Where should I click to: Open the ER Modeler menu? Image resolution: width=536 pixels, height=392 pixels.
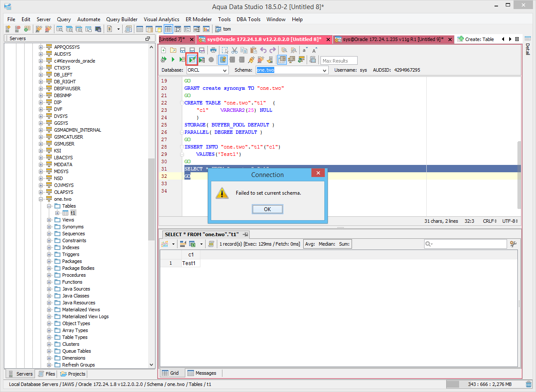199,19
